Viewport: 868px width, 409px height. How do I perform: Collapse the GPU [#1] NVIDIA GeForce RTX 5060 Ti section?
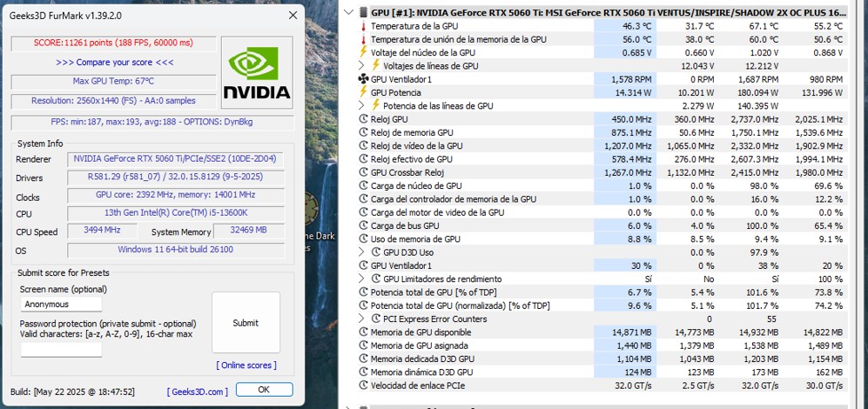(351, 13)
